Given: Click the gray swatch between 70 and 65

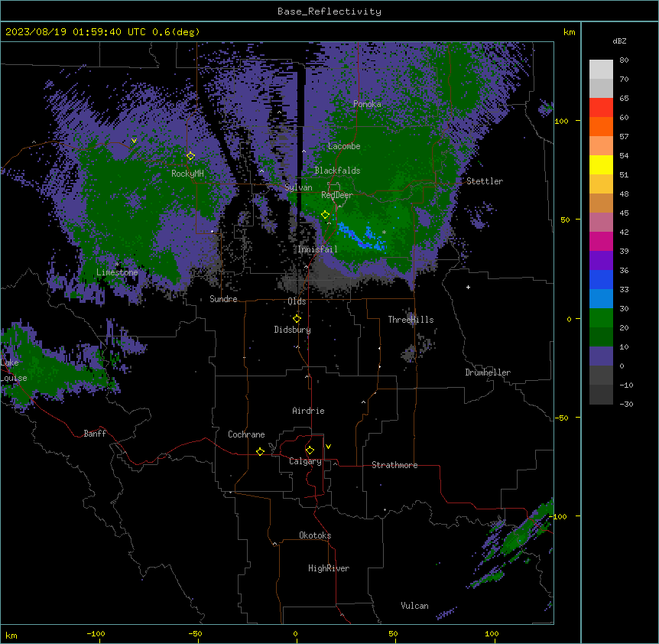Looking at the screenshot, I should click(601, 88).
